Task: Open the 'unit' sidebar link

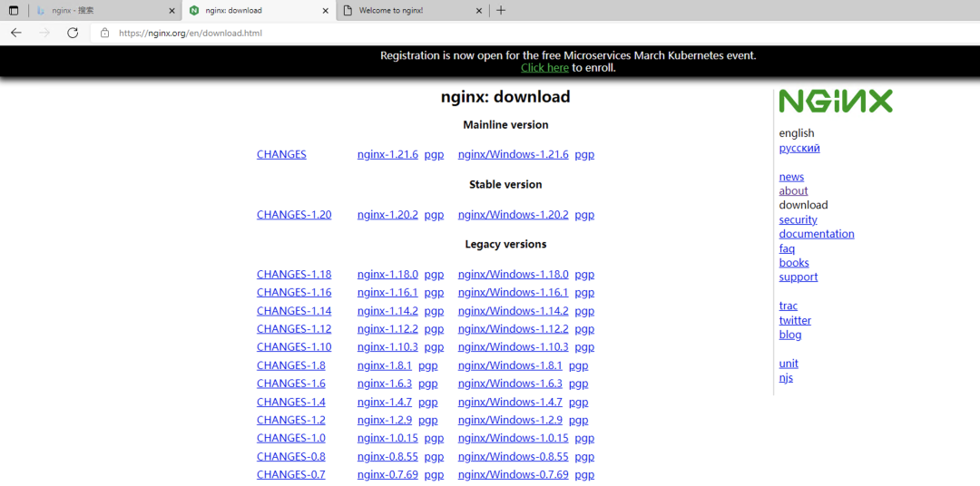Action: [789, 363]
